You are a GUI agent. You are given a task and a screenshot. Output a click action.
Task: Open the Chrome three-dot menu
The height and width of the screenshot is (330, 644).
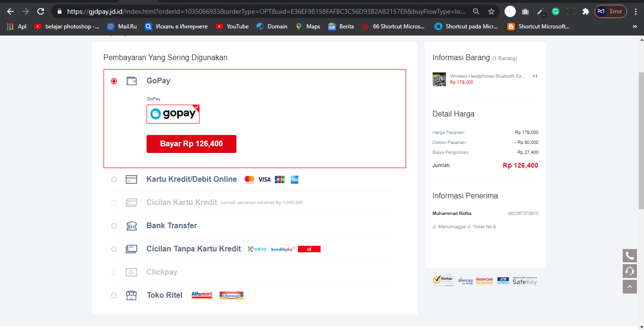pyautogui.click(x=635, y=11)
